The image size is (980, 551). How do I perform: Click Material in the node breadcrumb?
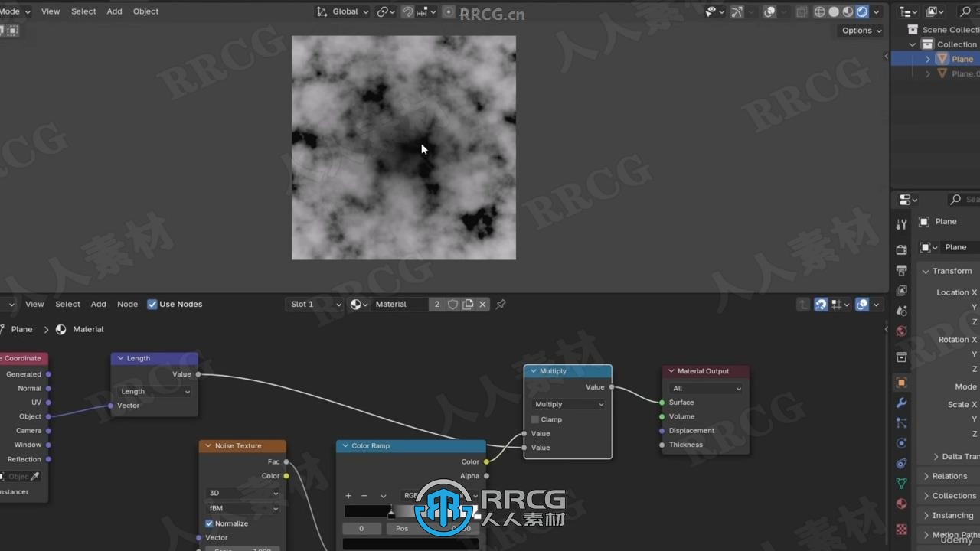(x=88, y=329)
